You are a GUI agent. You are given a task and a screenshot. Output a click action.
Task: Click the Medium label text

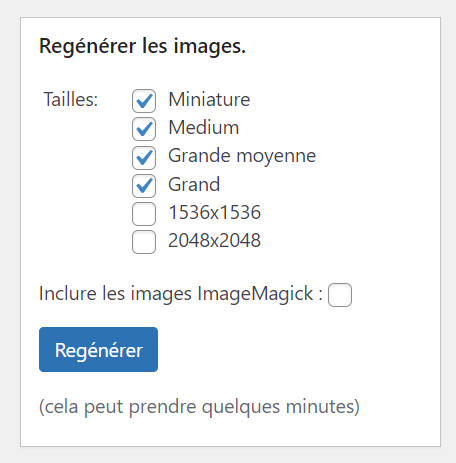[x=204, y=127]
